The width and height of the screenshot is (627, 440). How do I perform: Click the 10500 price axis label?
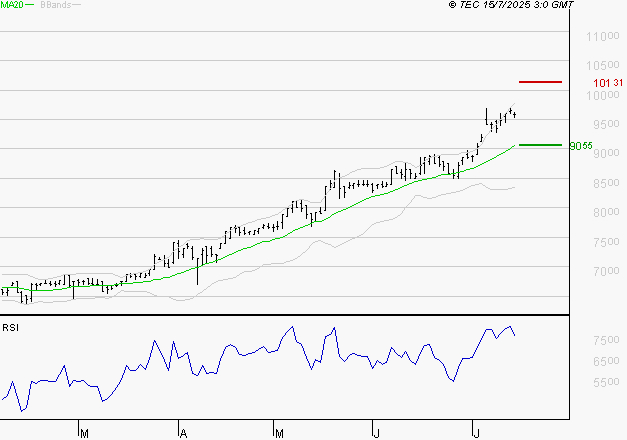(603, 65)
